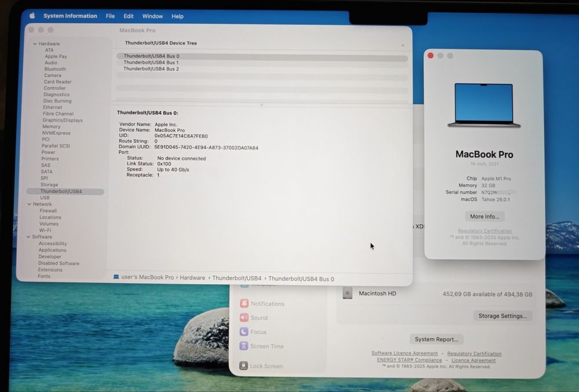The height and width of the screenshot is (392, 579).
Task: Select Wi-Fi under Network
Action: click(x=45, y=230)
